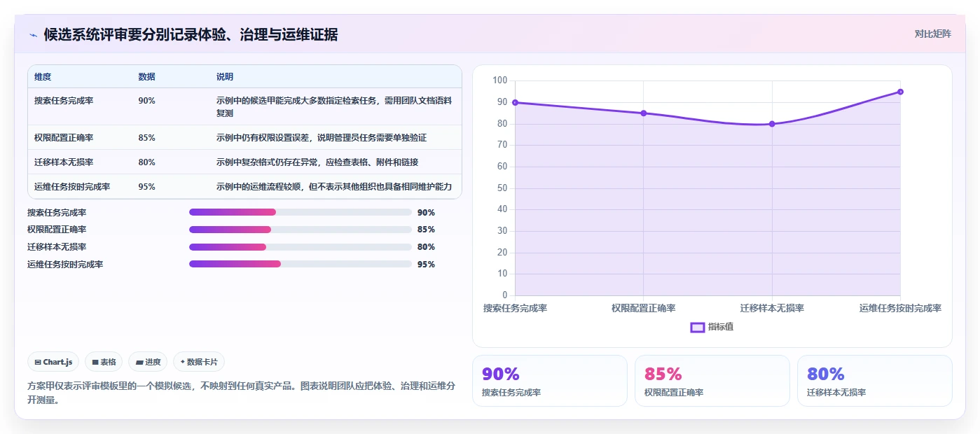Click the 运维任务按时完成率 progress bar
This screenshot has width=980, height=434.
click(x=301, y=264)
